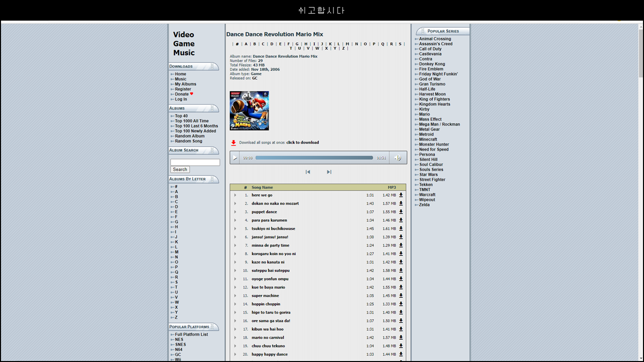Open Random Song link
The height and width of the screenshot is (362, 644).
tap(189, 141)
